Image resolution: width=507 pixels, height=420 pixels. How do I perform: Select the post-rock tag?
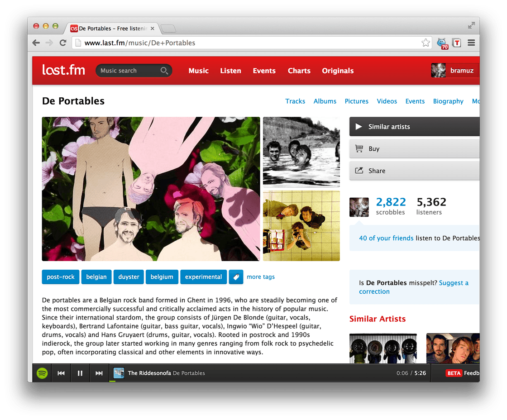pos(61,277)
